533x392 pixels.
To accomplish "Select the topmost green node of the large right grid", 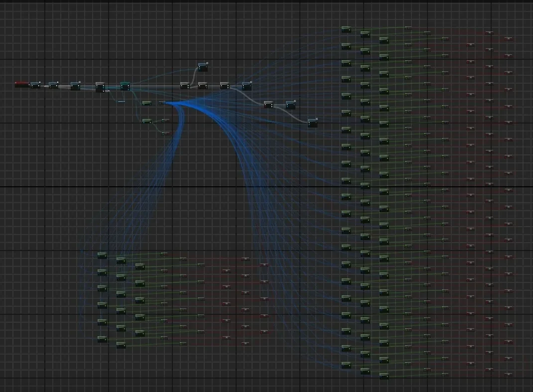I will (346, 29).
